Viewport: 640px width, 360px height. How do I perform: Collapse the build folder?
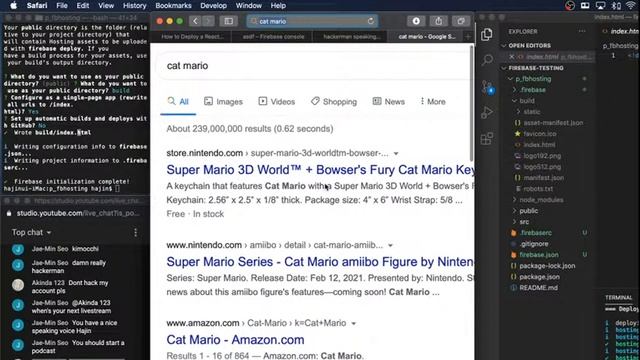click(x=515, y=101)
